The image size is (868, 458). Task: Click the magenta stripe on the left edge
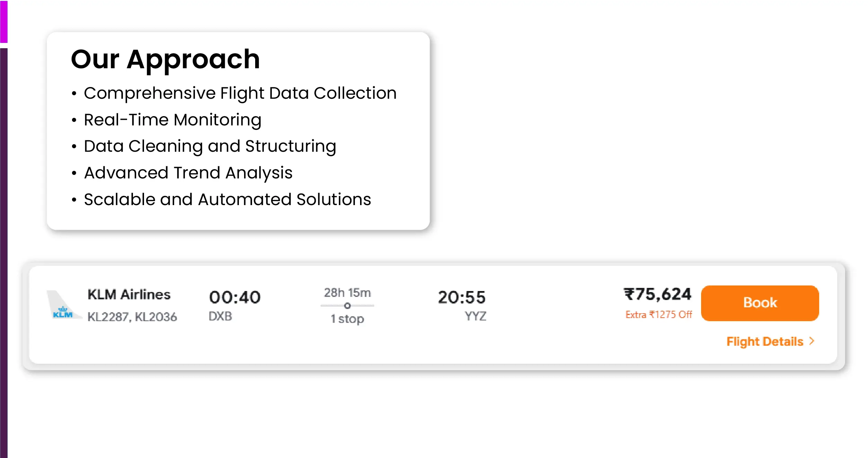pyautogui.click(x=3, y=21)
